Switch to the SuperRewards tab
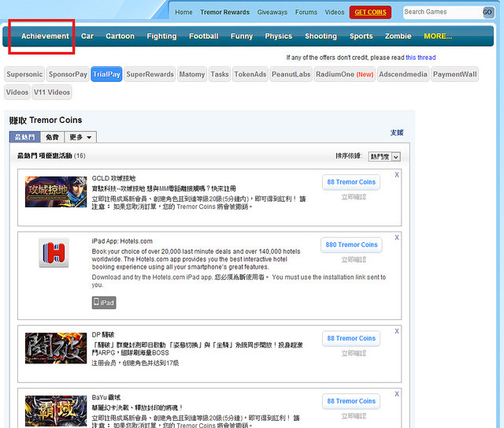Viewport: 504px width, 428px height. coord(150,74)
